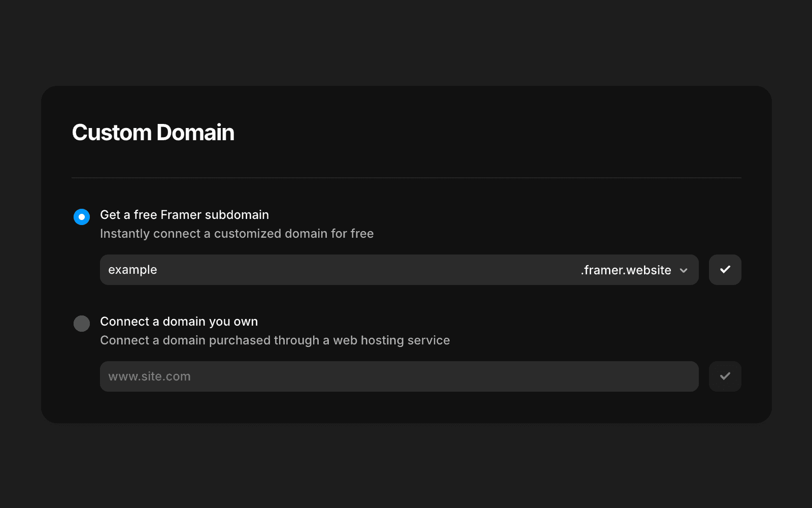
Task: Click the Connect a domain you own label
Action: 179,321
